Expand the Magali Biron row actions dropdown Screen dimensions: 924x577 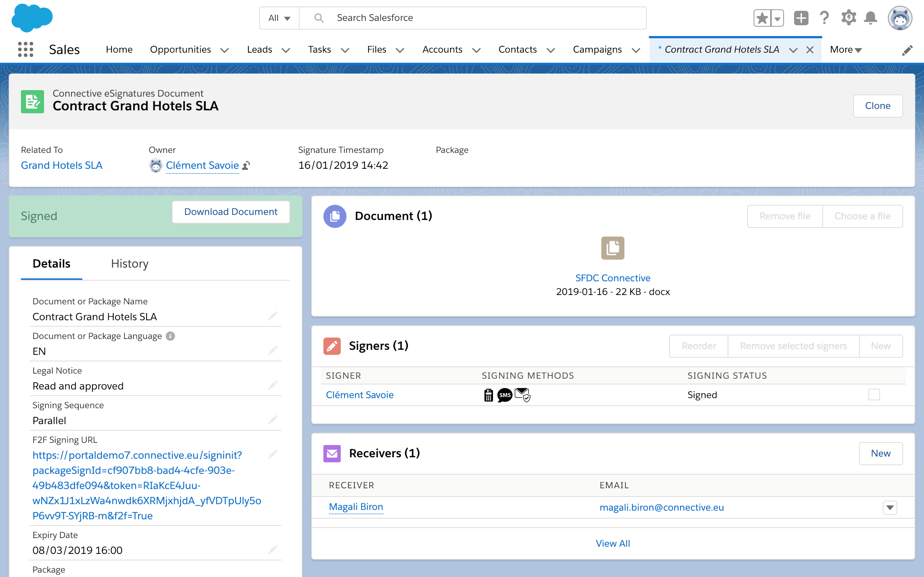coord(890,507)
